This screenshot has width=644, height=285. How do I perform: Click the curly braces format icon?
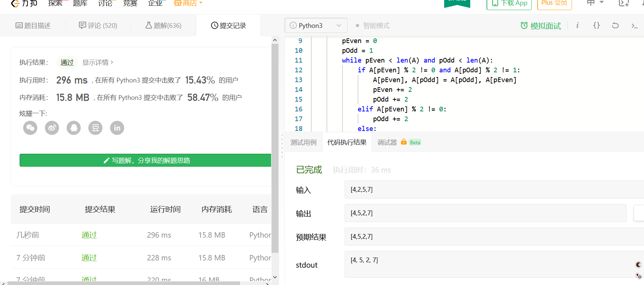(x=597, y=25)
